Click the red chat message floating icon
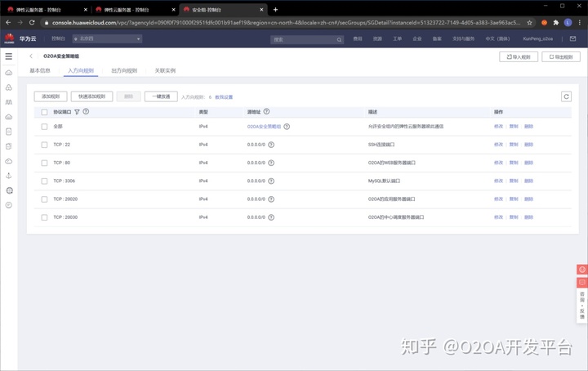The image size is (588, 371). [582, 283]
